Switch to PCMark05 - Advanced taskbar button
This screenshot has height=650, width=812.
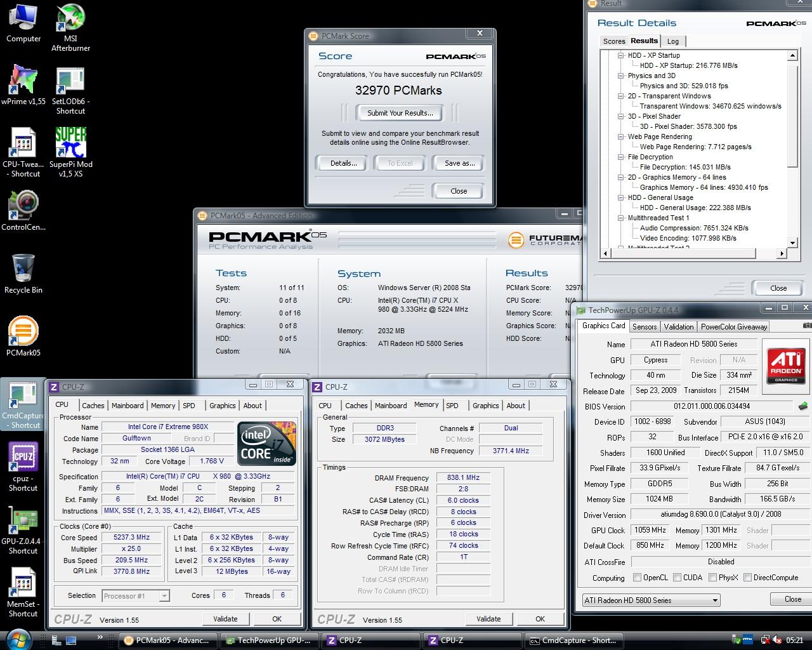[x=169, y=640]
